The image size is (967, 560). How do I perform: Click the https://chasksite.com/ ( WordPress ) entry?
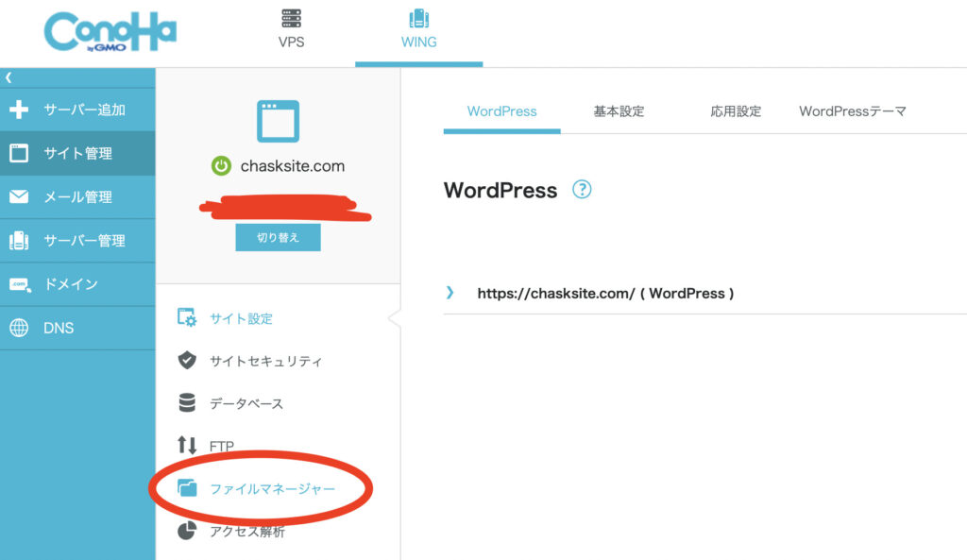click(605, 294)
